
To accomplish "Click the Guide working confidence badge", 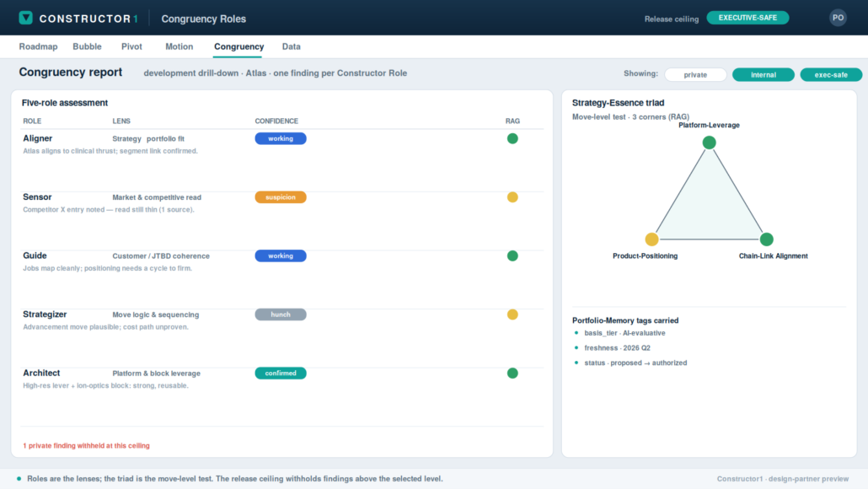I will coord(281,255).
